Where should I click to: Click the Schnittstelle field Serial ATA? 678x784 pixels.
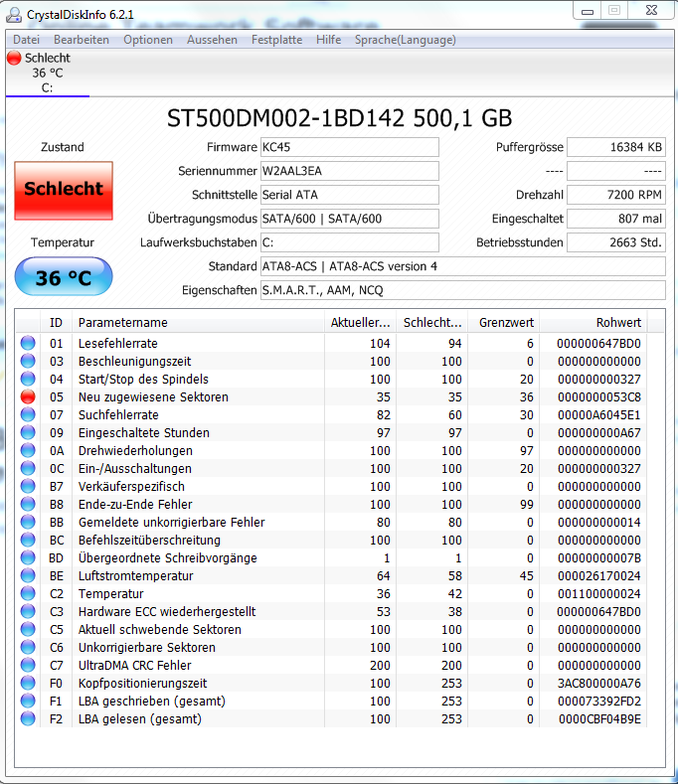point(349,195)
